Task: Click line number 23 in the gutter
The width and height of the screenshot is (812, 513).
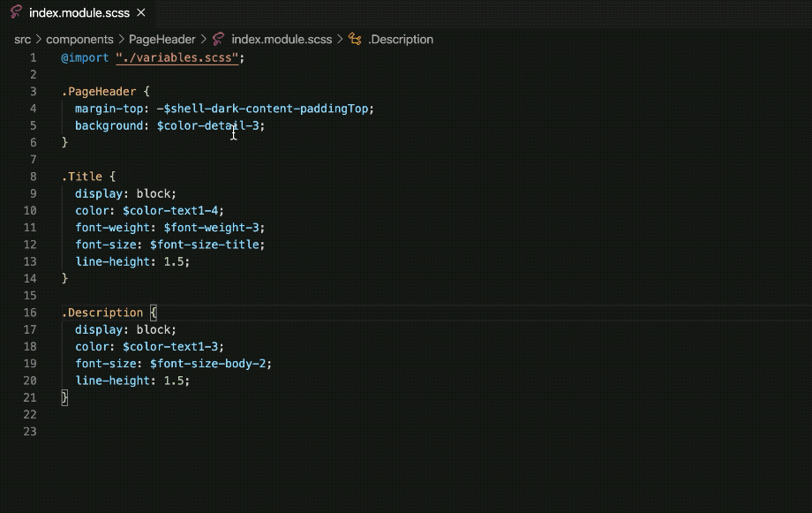Action: tap(30, 432)
